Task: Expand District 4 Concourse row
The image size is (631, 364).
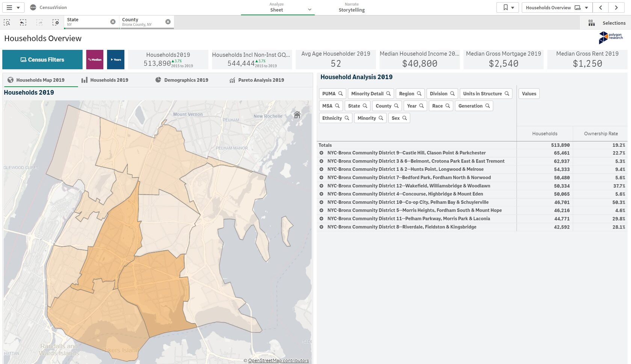Action: coord(322,194)
